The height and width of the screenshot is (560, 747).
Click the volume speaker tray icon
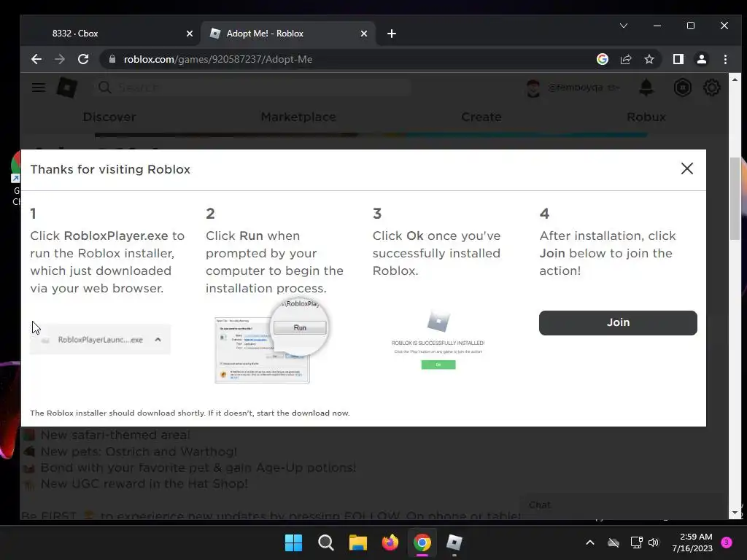pos(654,542)
